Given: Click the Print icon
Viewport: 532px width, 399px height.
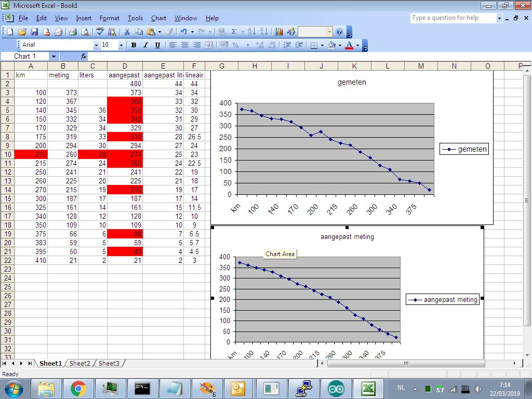Looking at the screenshot, I should [x=73, y=32].
